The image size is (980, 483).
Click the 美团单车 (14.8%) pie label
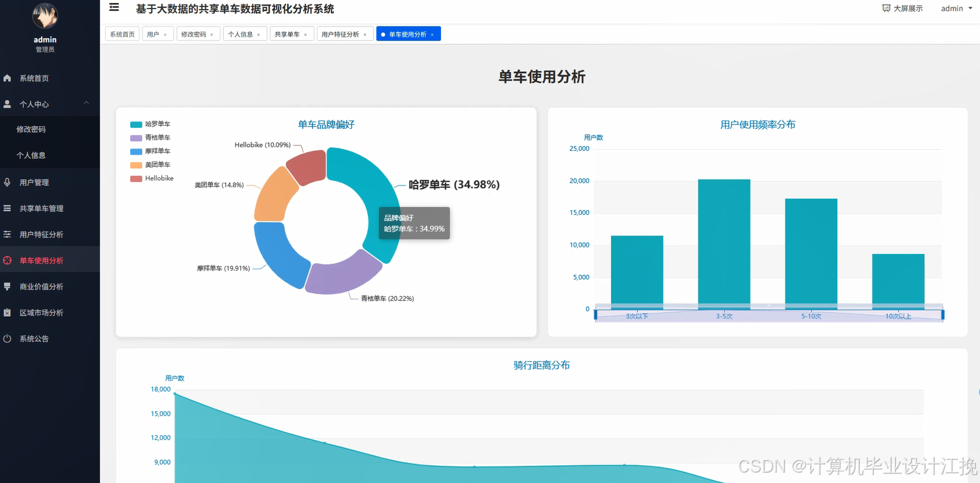coord(219,185)
